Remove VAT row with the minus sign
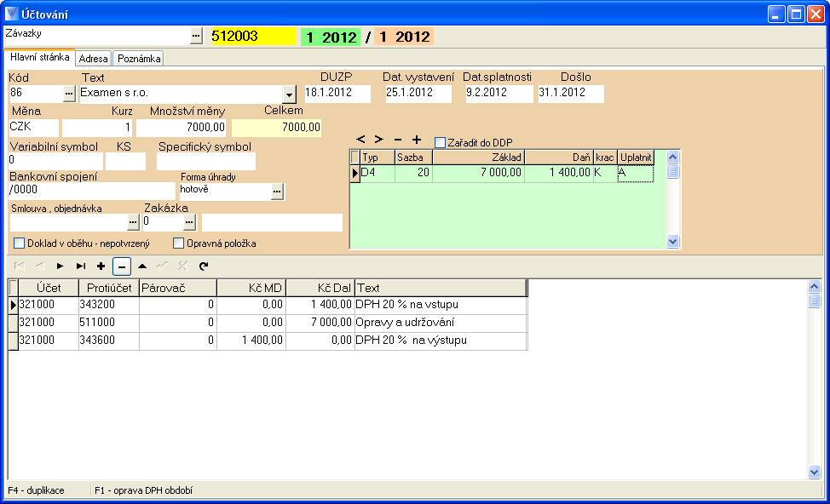The height and width of the screenshot is (504, 830). click(398, 140)
